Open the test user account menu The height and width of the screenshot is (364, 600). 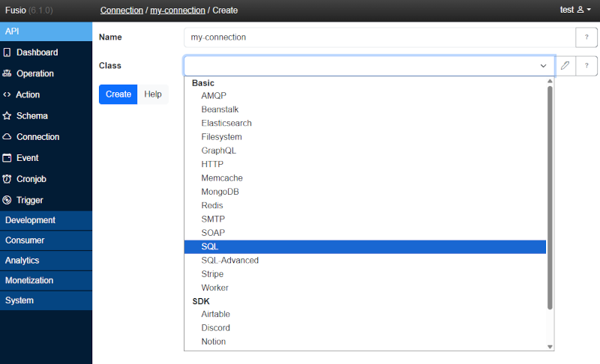(575, 10)
